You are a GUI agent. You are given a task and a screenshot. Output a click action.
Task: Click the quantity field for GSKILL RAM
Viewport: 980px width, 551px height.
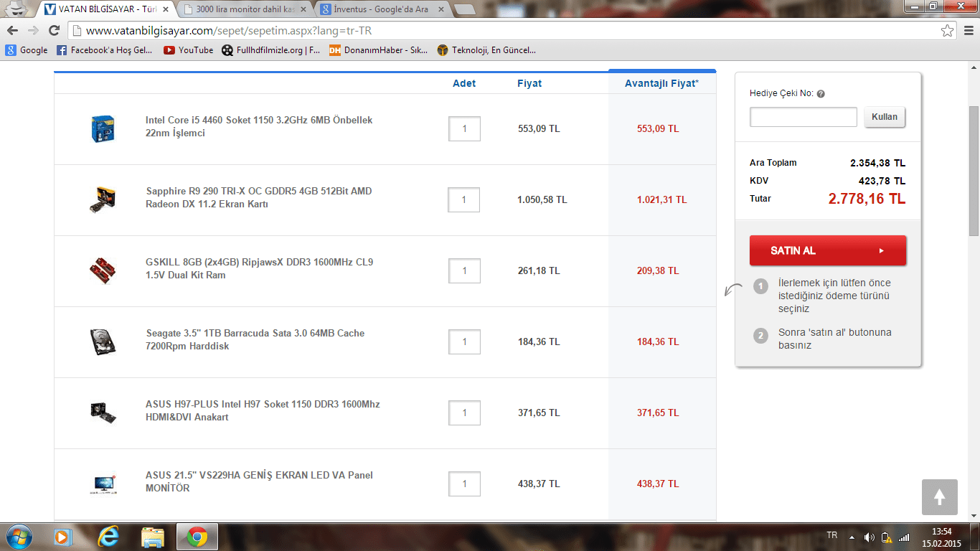tap(464, 270)
